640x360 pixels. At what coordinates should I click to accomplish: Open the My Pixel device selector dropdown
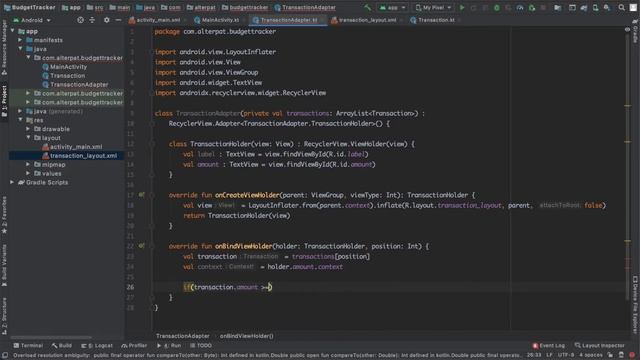click(x=433, y=7)
